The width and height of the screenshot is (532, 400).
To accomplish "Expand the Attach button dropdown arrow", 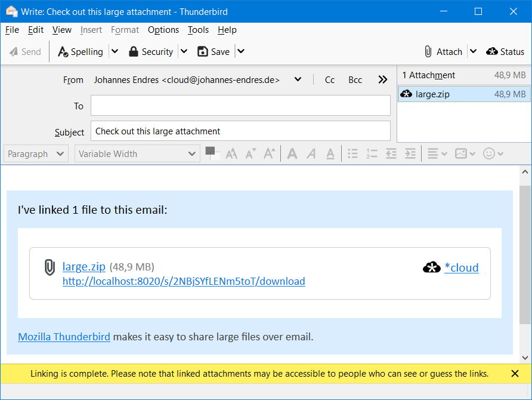I will pos(473,51).
